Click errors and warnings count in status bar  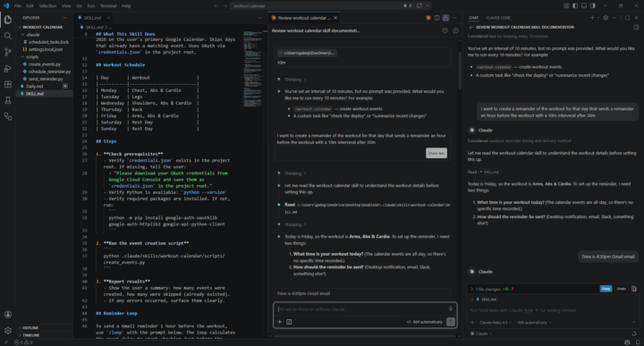click(x=23, y=342)
